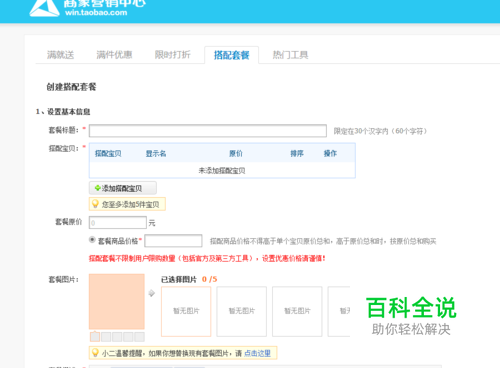Screen dimensions: 500x368
Task: Switch to the 满件优惠 tab
Action: [x=114, y=55]
